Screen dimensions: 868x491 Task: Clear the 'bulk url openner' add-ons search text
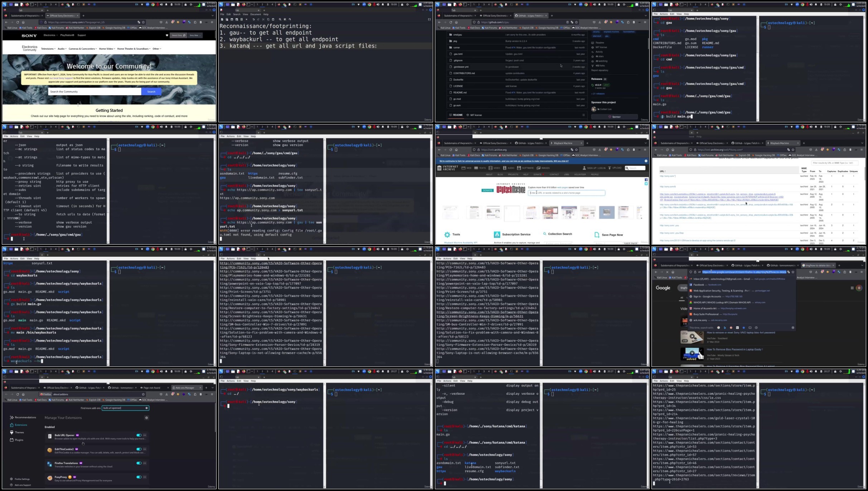click(x=146, y=408)
